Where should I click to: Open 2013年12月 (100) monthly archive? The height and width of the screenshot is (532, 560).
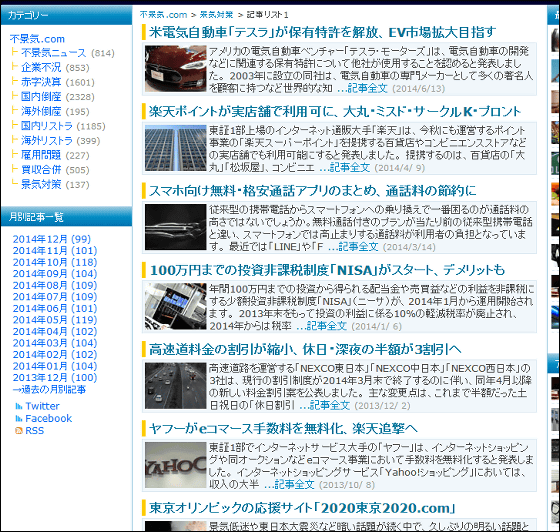[55, 377]
